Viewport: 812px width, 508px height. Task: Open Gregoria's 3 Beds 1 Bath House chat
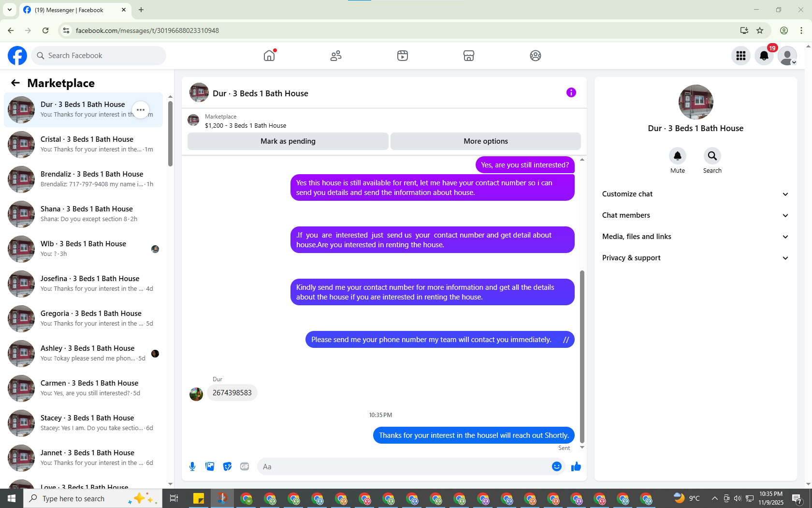pos(84,319)
